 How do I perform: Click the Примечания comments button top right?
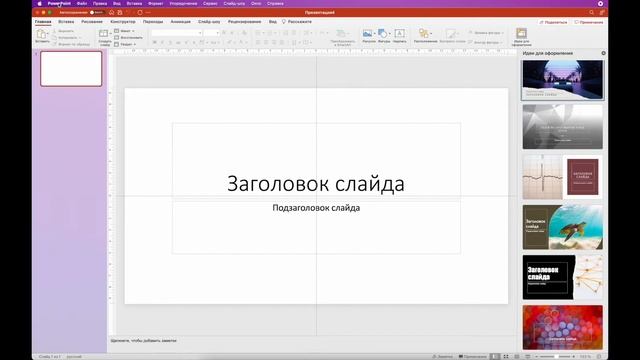[589, 22]
